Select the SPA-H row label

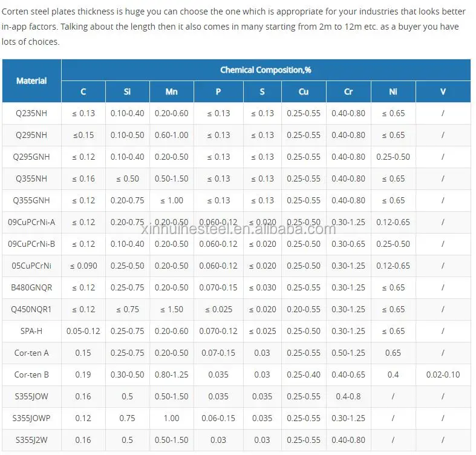31,331
